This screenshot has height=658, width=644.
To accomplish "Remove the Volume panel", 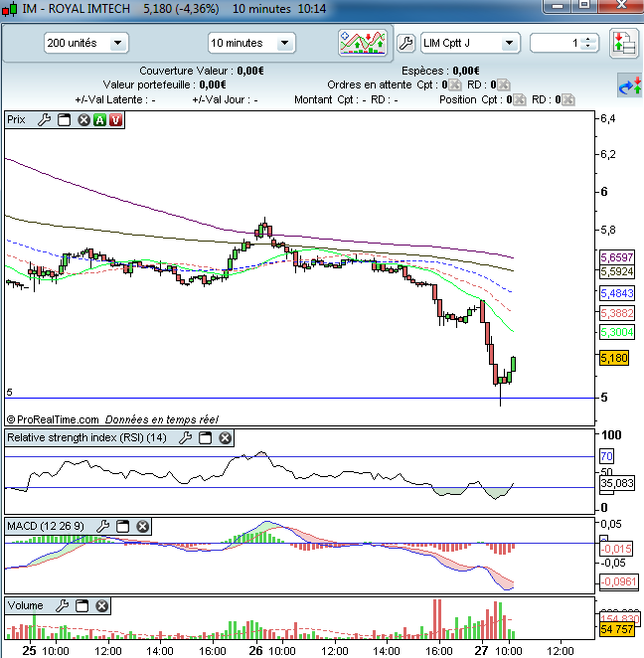I will (102, 605).
